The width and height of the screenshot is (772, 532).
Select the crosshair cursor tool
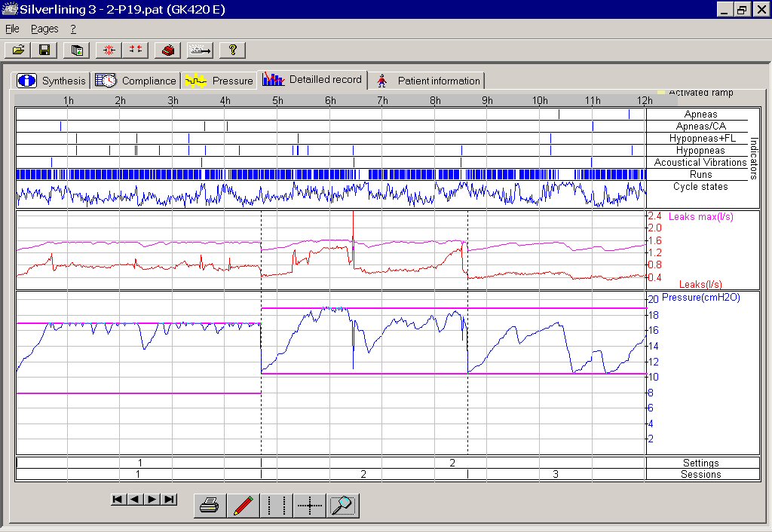click(x=310, y=506)
